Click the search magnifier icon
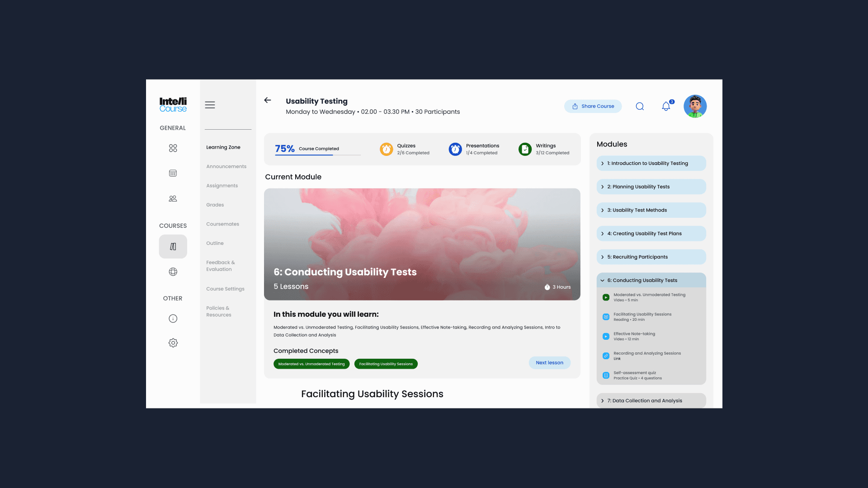The width and height of the screenshot is (868, 488). pos(640,107)
